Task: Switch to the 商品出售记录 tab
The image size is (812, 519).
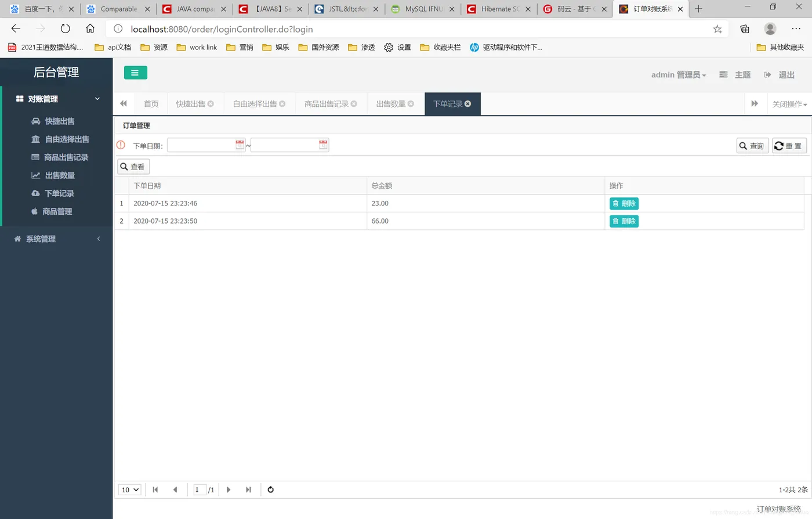Action: [x=331, y=104]
